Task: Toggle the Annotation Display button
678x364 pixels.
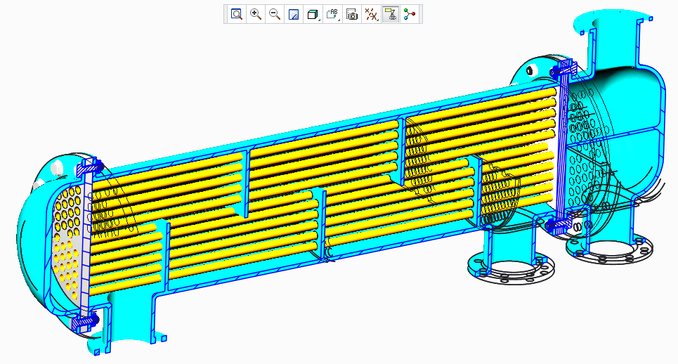Action: pos(390,14)
